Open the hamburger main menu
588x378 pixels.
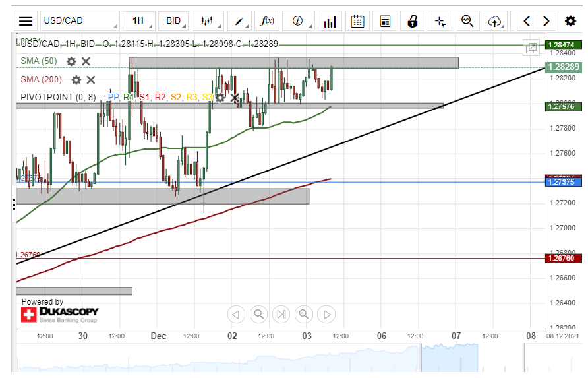(26, 21)
